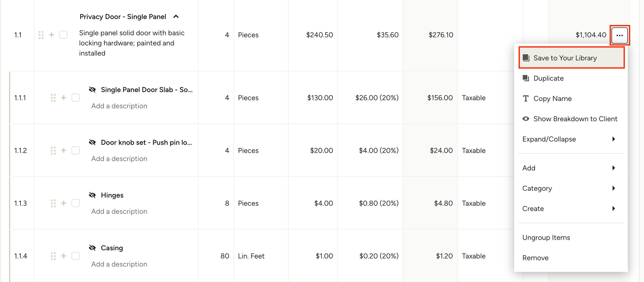644x282 pixels.
Task: Click the plus icon on row 1.1
Action: (51, 35)
